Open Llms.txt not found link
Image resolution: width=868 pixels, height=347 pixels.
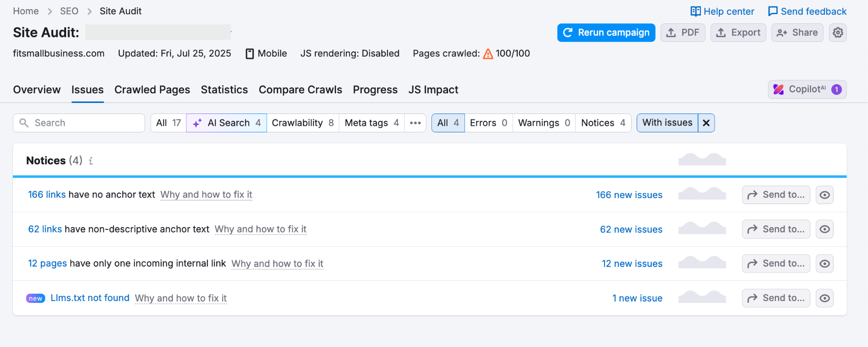coord(90,298)
